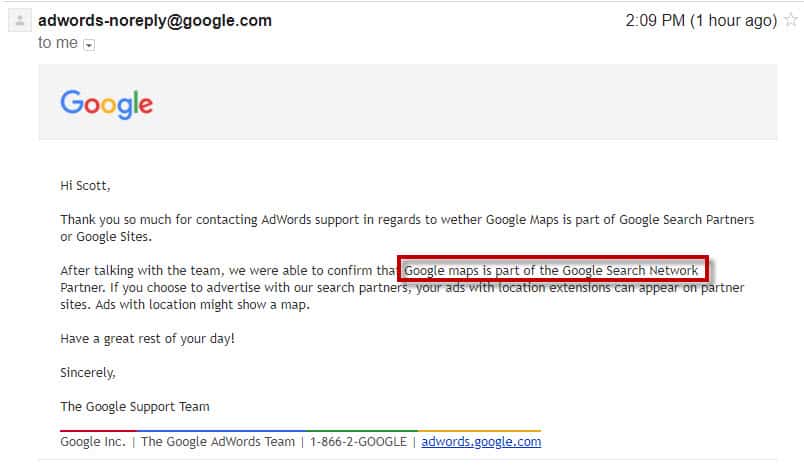Click the "Sincerely," closing line
Screen dimensions: 804x465
(88, 373)
